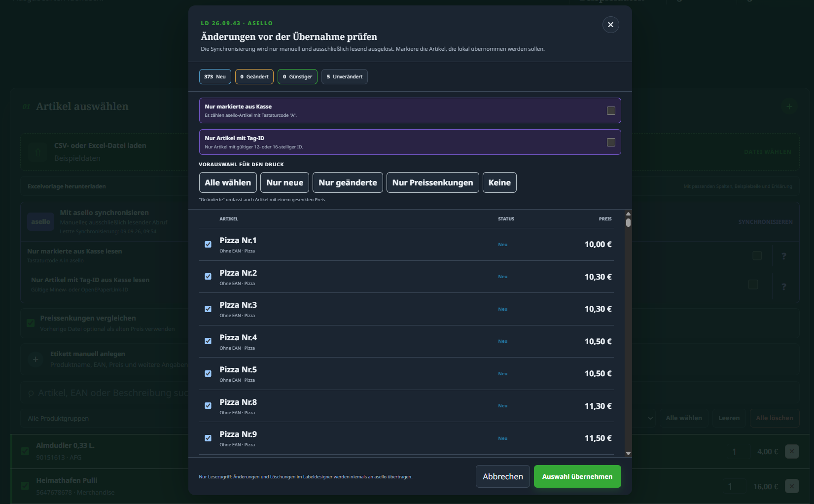
Task: Uncheck Pizza Nr.8 checkbox
Action: [208, 406]
